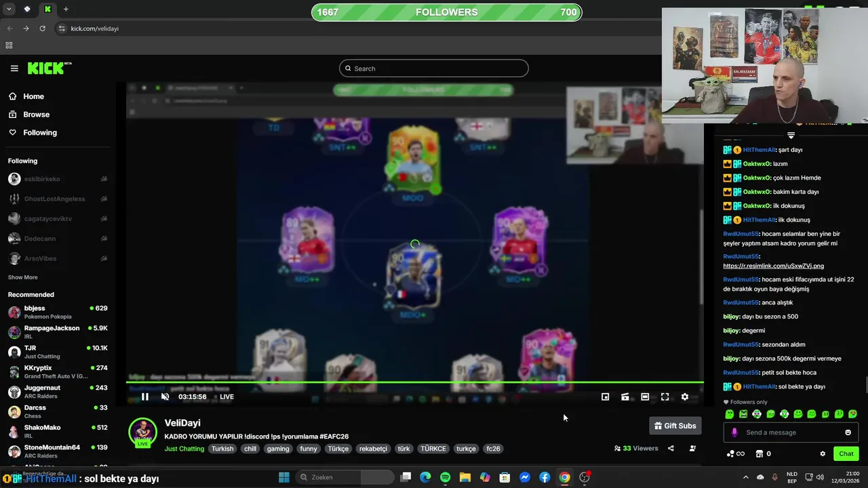Image resolution: width=868 pixels, height=488 pixels.
Task: Open the resimlink.com chat link
Action: pyautogui.click(x=773, y=266)
